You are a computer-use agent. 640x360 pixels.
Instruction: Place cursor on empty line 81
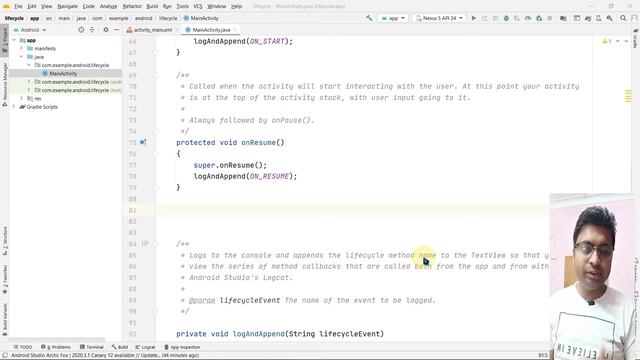pos(351,210)
